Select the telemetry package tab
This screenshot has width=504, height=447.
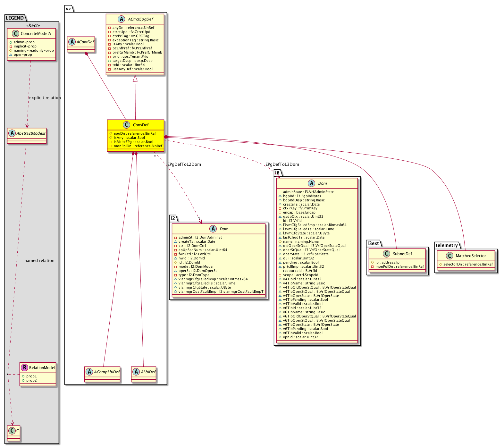(x=447, y=245)
